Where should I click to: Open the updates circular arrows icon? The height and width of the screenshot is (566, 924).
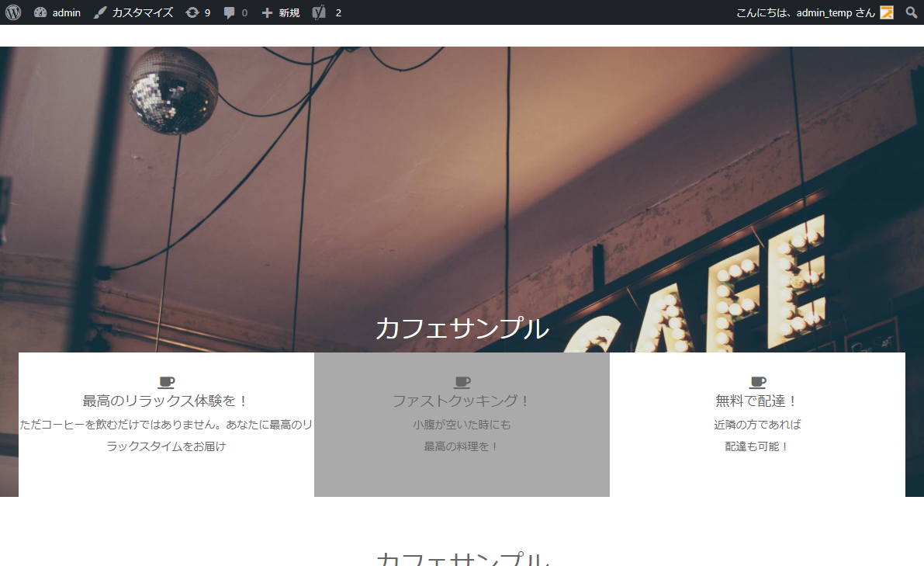tap(192, 12)
